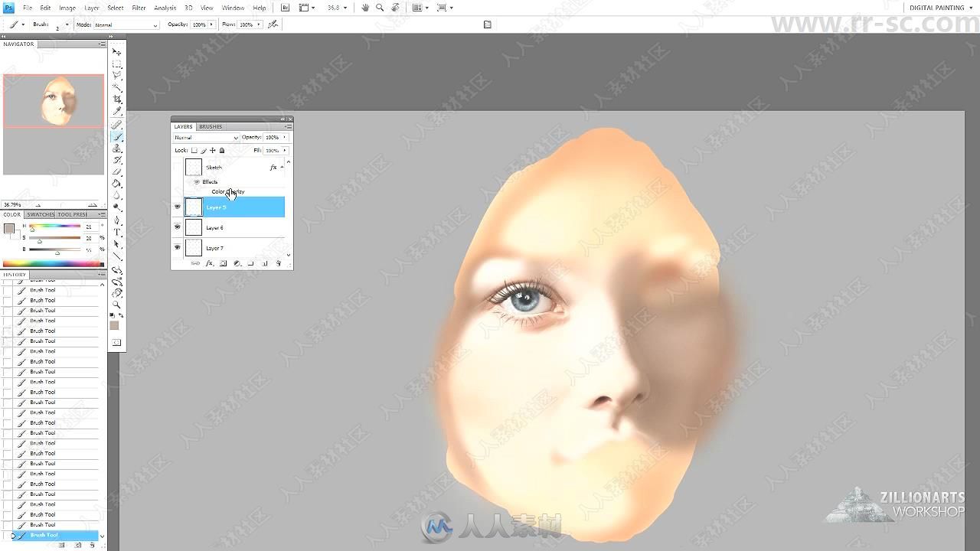This screenshot has width=980, height=551.
Task: Create a new layer in Layers panel
Action: 265,263
